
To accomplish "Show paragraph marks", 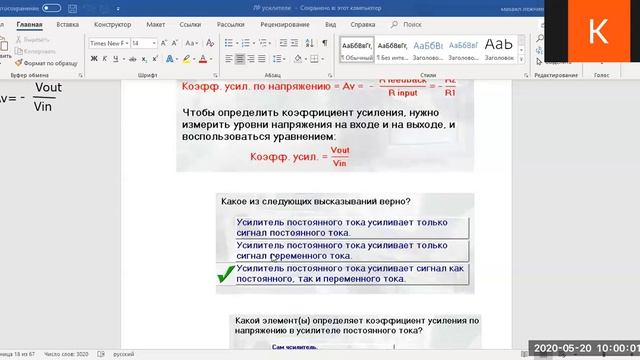I will click(325, 43).
